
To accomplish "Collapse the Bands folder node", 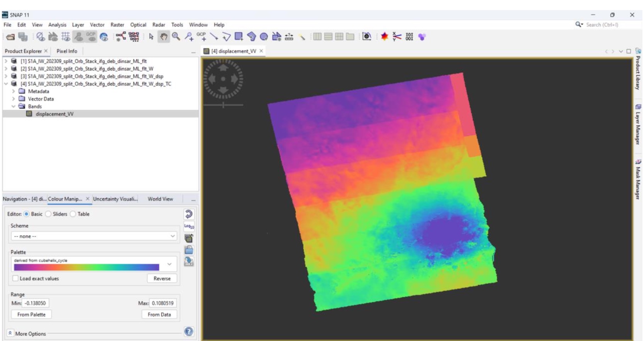I will coord(14,106).
